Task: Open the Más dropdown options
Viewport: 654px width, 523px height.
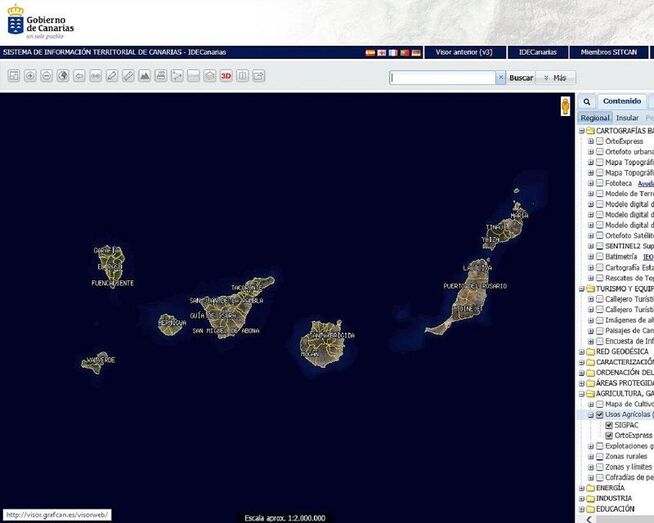Action: (x=556, y=77)
